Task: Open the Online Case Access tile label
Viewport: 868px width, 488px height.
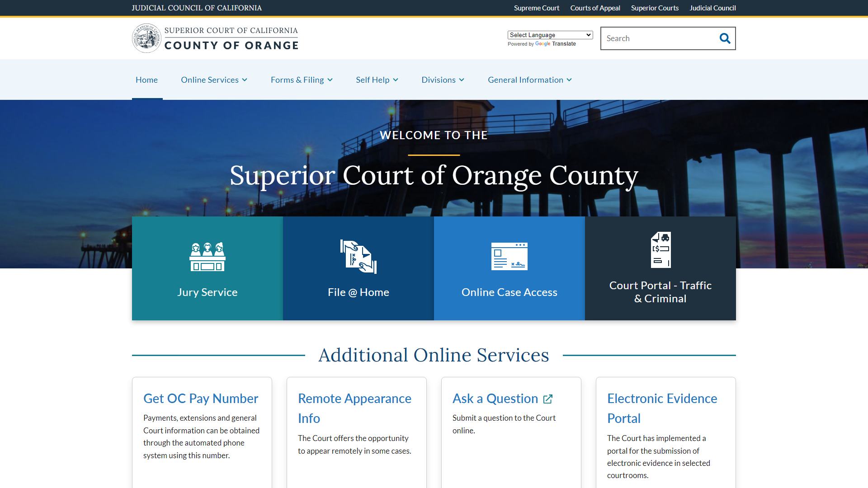Action: 509,292
